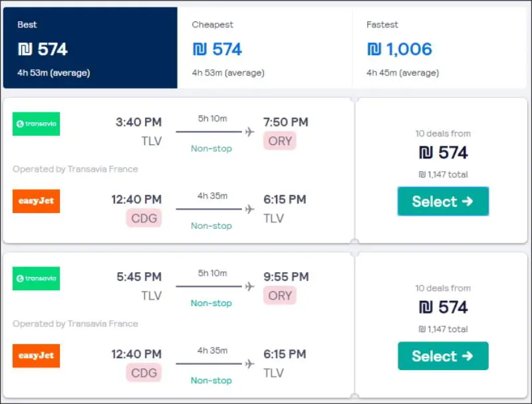
Task: Click the airplane icon before the 9:55 PM arrival
Action: tap(249, 286)
